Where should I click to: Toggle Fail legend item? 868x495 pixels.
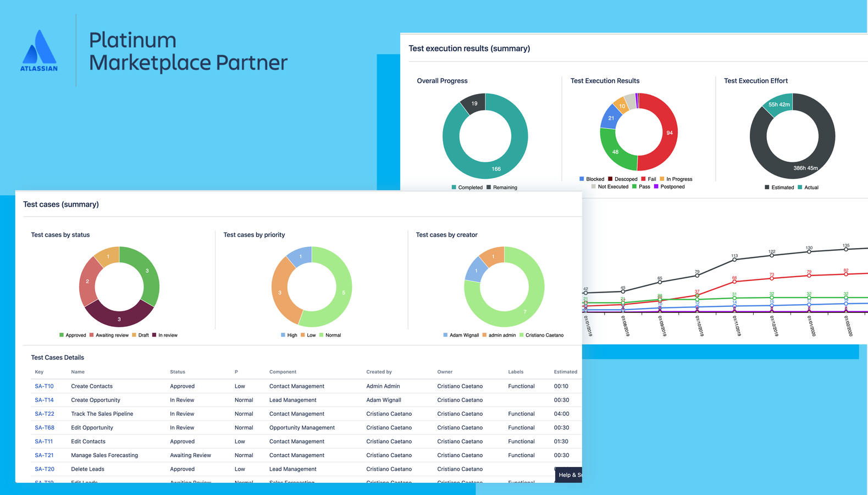point(649,179)
